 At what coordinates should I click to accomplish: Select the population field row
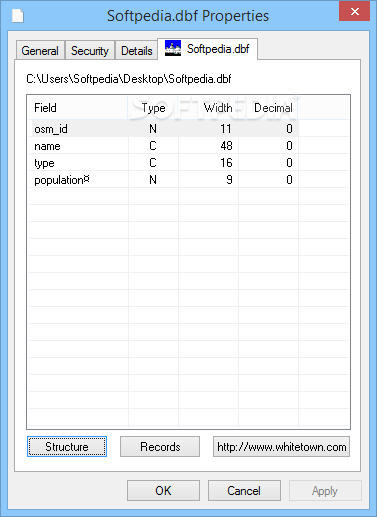click(163, 180)
